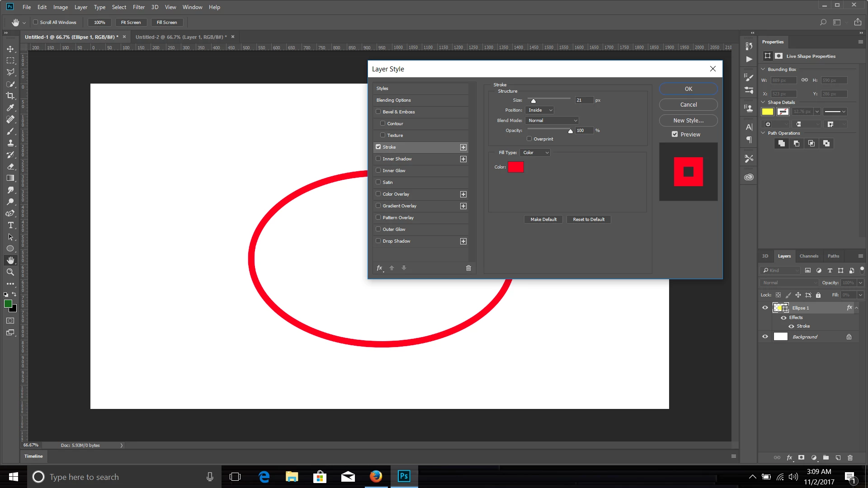Select the Zoom tool
868x488 pixels.
point(10,272)
